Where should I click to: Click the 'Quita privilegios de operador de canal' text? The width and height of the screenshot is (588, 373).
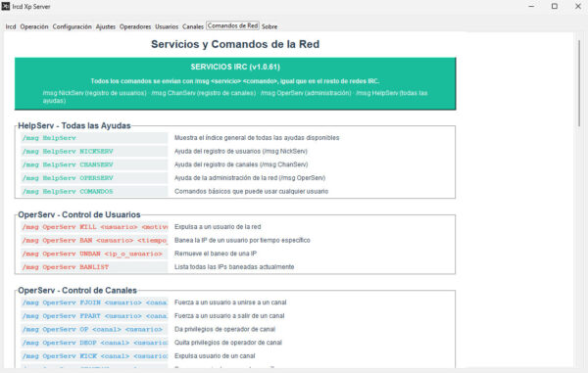click(x=228, y=343)
